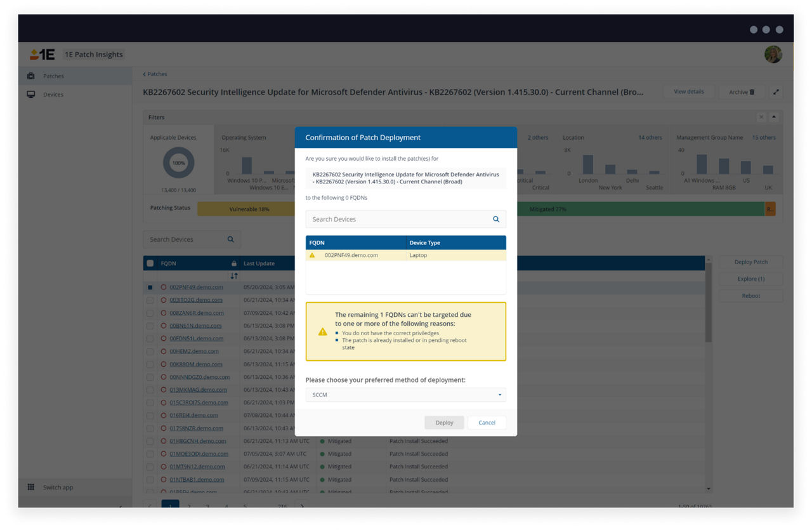Click the lock icon in FQDN header
The image size is (812, 530).
coord(234,263)
